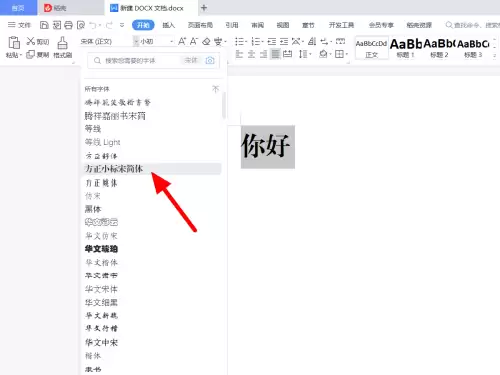Open the shading color bucket

(x=323, y=54)
